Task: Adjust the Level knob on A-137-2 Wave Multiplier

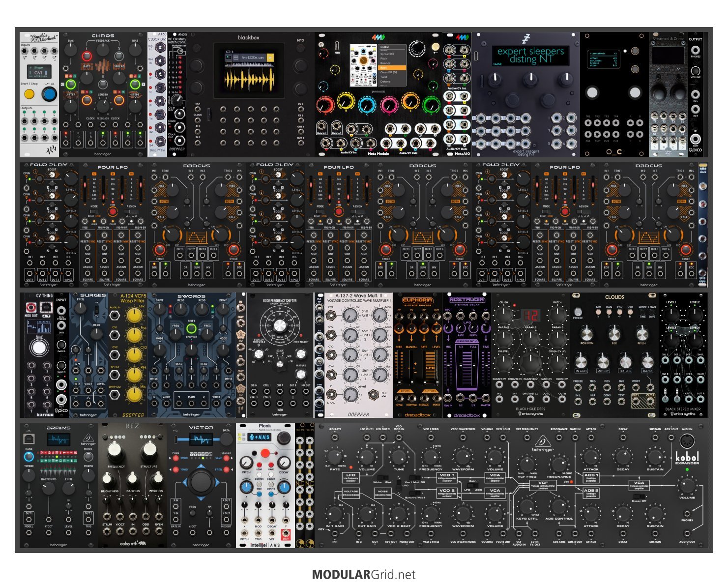Action: 350,394
